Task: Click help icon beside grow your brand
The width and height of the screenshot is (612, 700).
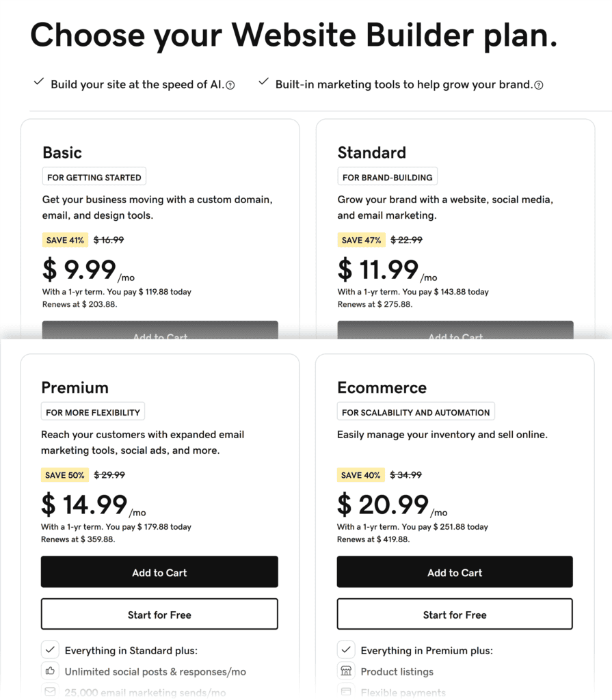Action: pos(539,85)
